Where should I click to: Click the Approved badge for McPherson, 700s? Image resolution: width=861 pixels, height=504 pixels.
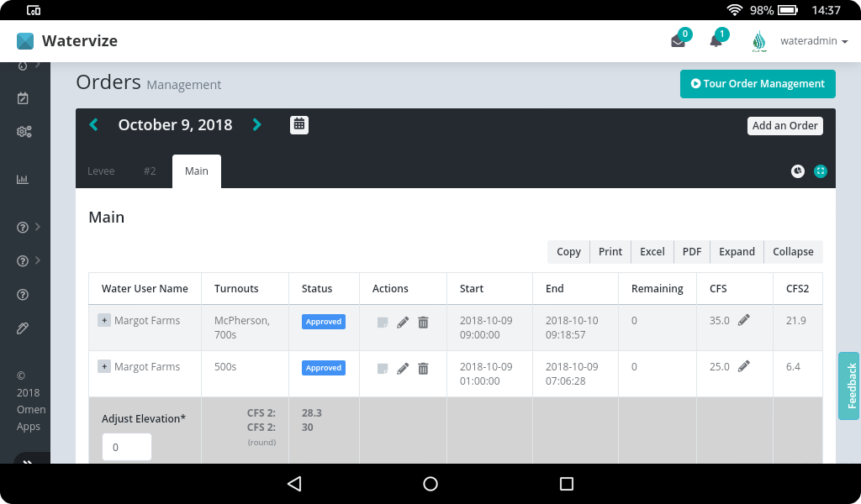click(324, 322)
